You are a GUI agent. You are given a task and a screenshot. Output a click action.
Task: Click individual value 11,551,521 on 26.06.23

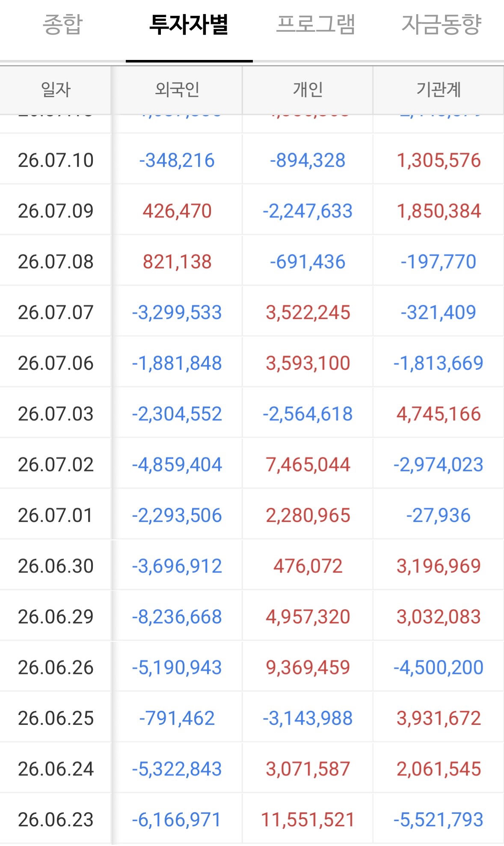tap(308, 820)
